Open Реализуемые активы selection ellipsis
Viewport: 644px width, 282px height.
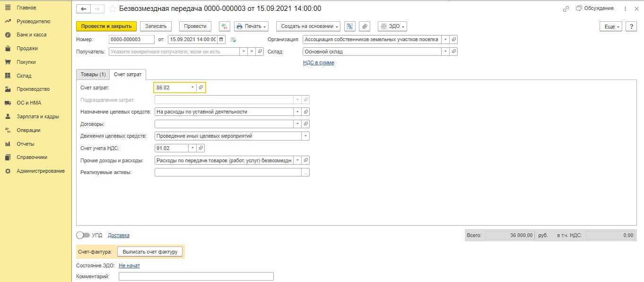[305, 173]
